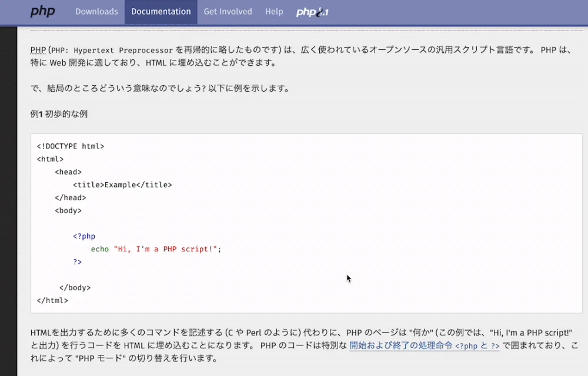The height and width of the screenshot is (376, 588).
Task: Click the </body> code line
Action: (75, 288)
